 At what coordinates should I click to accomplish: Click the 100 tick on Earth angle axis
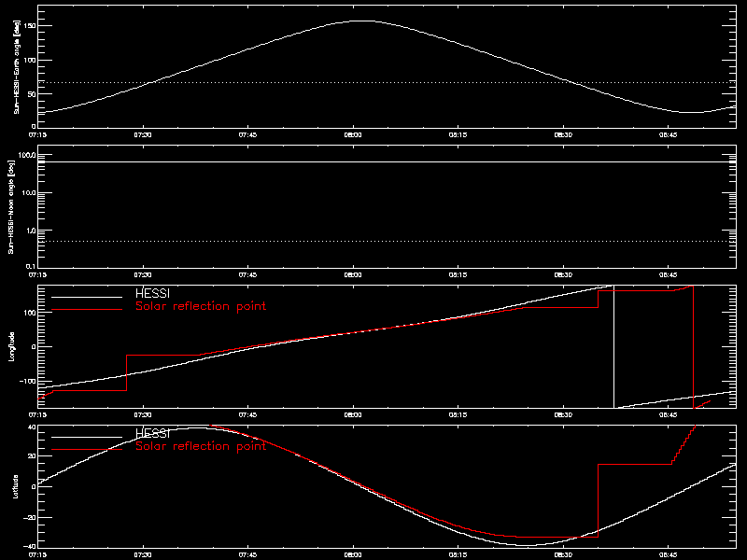[30, 60]
